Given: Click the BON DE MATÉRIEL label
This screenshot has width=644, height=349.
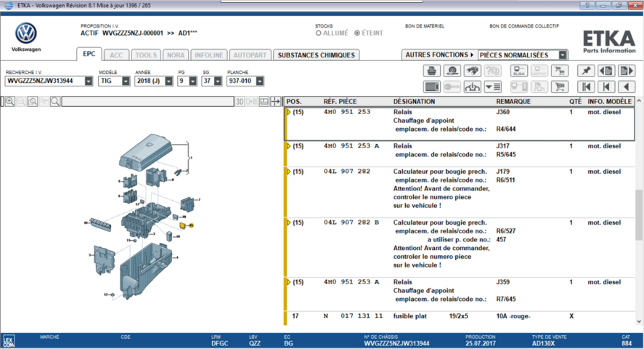Looking at the screenshot, I should 425,26.
